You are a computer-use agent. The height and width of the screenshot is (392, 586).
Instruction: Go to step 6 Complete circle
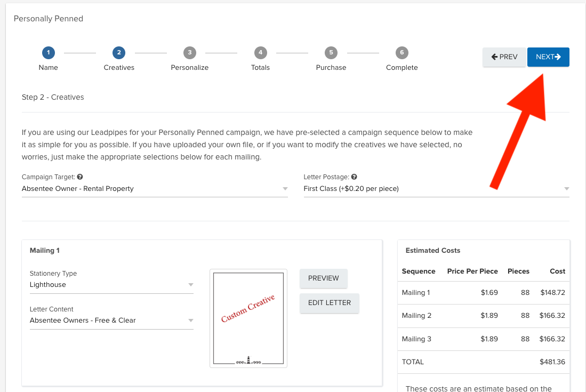pyautogui.click(x=402, y=53)
